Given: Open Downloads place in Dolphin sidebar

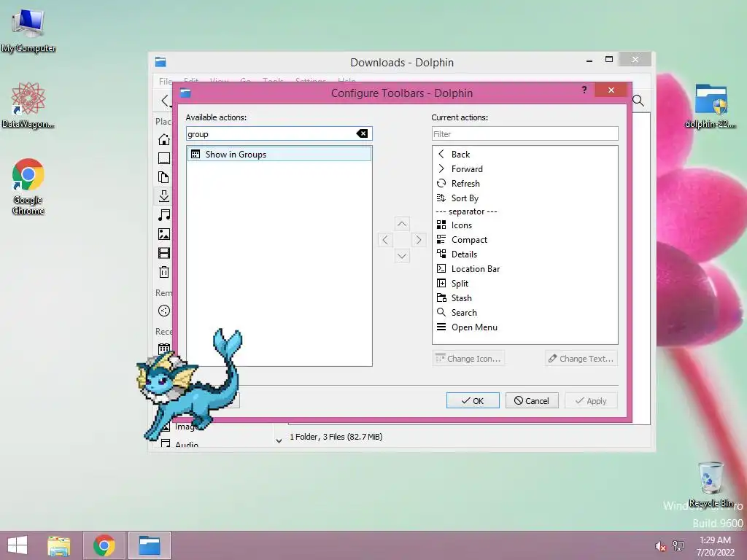Looking at the screenshot, I should pyautogui.click(x=164, y=196).
